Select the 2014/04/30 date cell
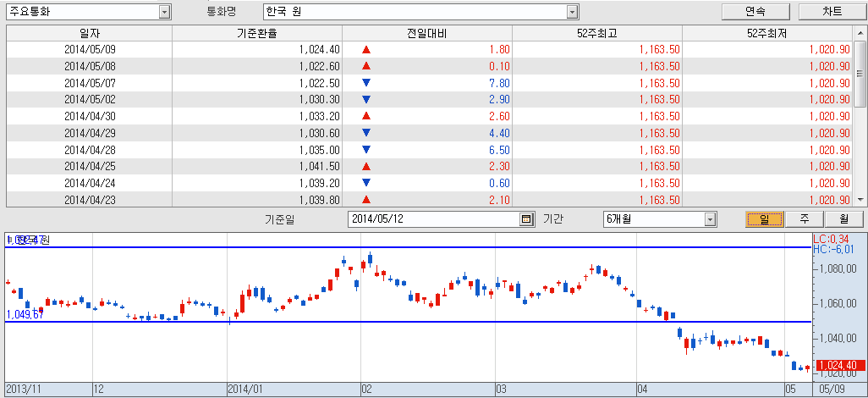The image size is (868, 398). [x=90, y=116]
